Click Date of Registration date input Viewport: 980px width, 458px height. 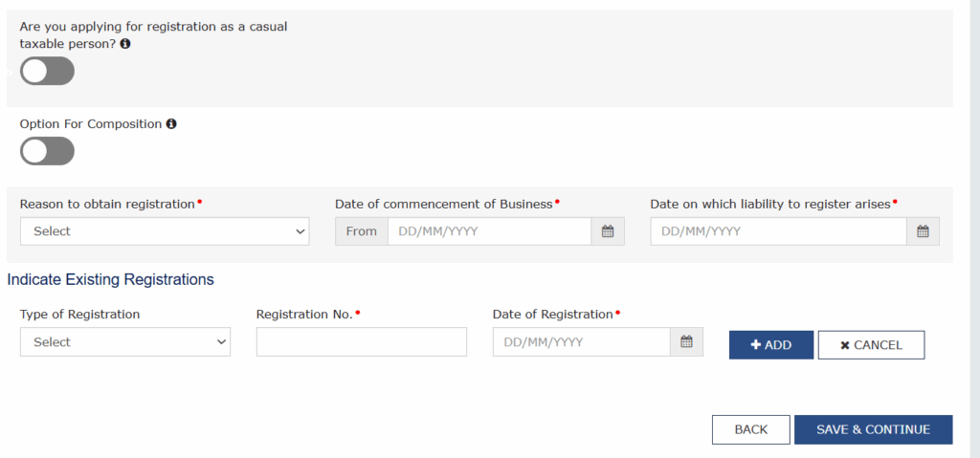(x=581, y=341)
